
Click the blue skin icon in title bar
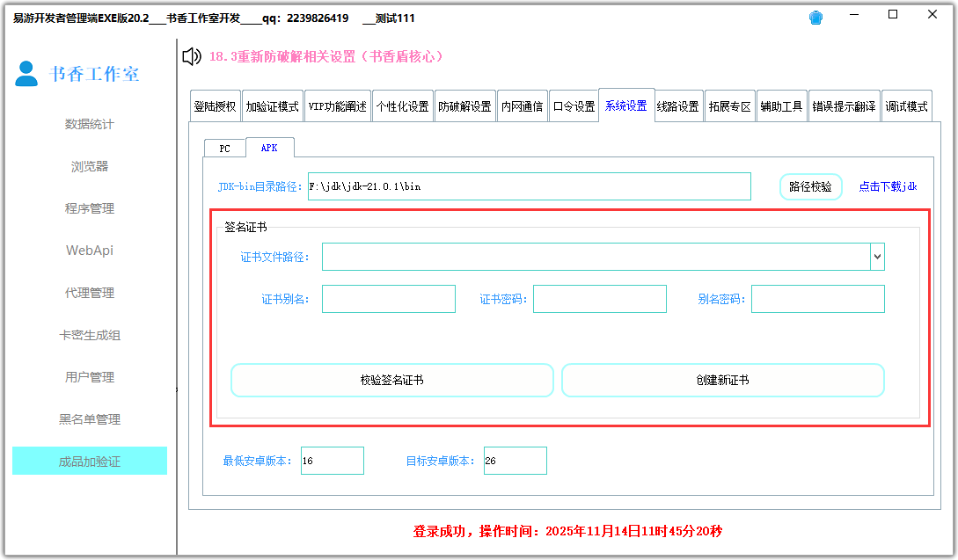click(x=816, y=18)
